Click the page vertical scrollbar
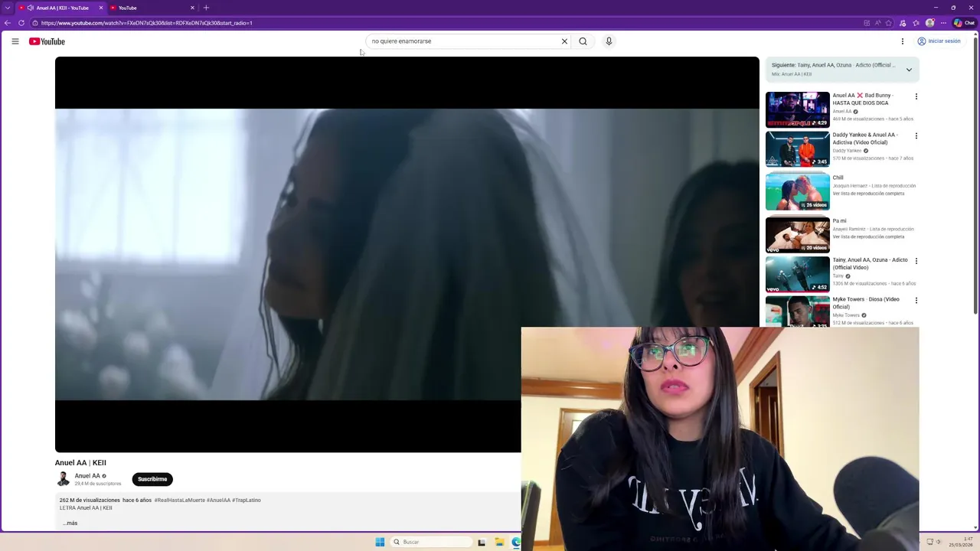This screenshot has height=551, width=980. click(x=975, y=176)
